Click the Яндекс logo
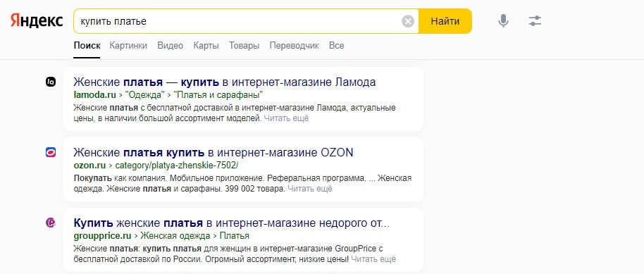 37,20
